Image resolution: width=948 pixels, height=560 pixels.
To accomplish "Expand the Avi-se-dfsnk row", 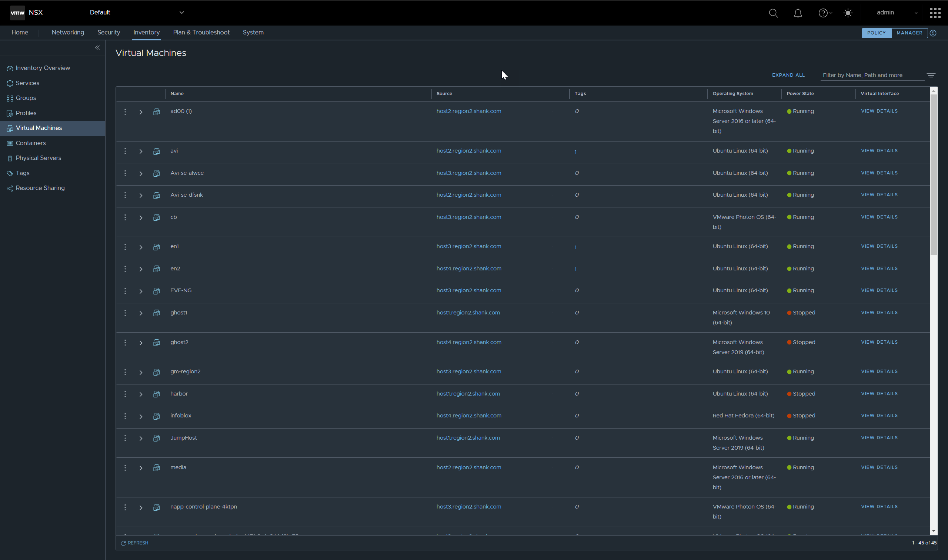I will tap(141, 196).
